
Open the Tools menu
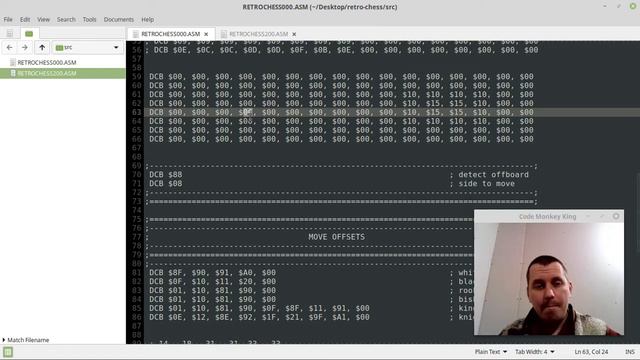pyautogui.click(x=89, y=19)
